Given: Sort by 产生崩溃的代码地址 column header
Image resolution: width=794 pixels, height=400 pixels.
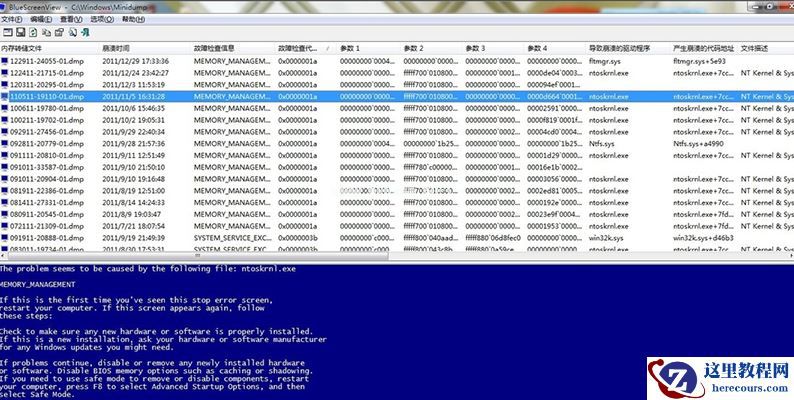Looking at the screenshot, I should pyautogui.click(x=704, y=49).
